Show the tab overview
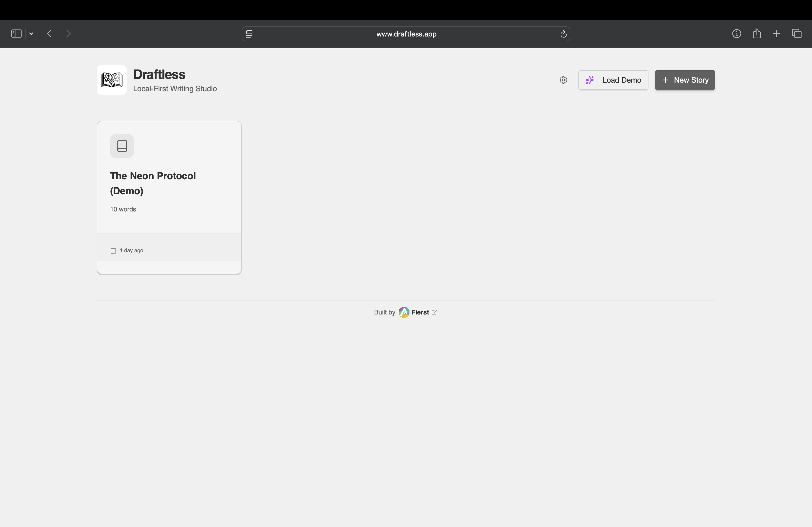This screenshot has width=812, height=527. coord(797,33)
